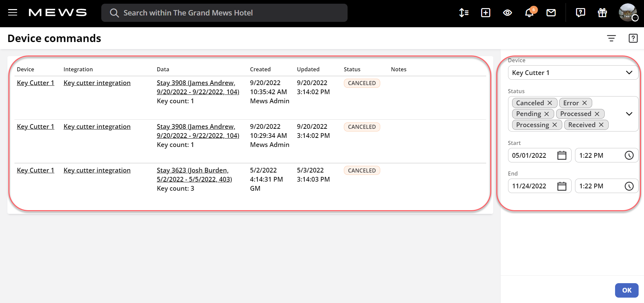Open help via the question bubble icon

pos(580,13)
